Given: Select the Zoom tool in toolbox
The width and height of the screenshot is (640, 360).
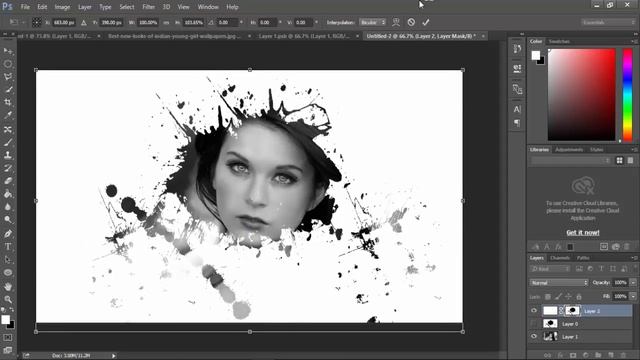Looking at the screenshot, I should [8, 300].
